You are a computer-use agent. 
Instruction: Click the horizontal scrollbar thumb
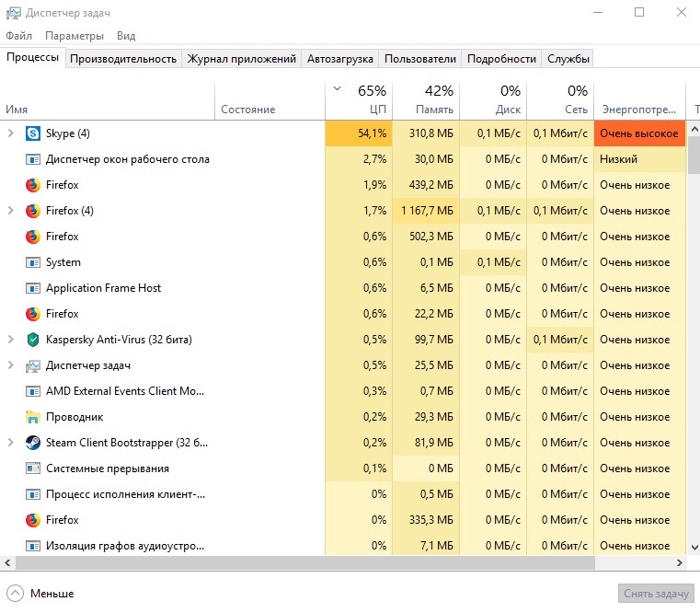click(x=305, y=563)
